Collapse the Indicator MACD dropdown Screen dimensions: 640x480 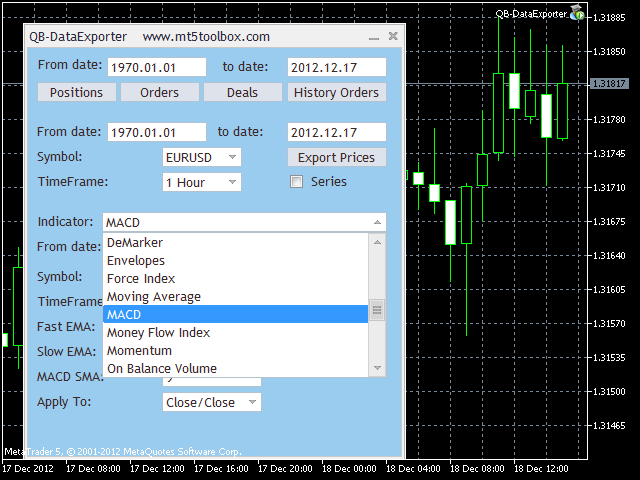coord(376,223)
